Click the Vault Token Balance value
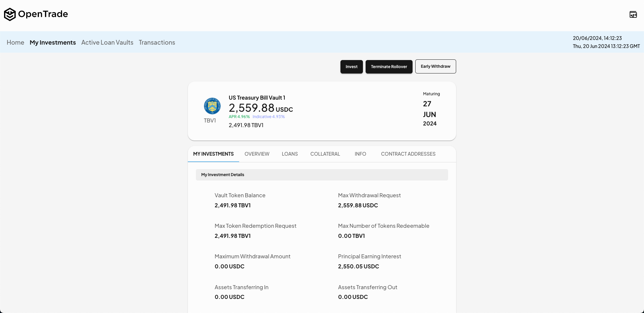Screen dimensions: 644x313 233,205
